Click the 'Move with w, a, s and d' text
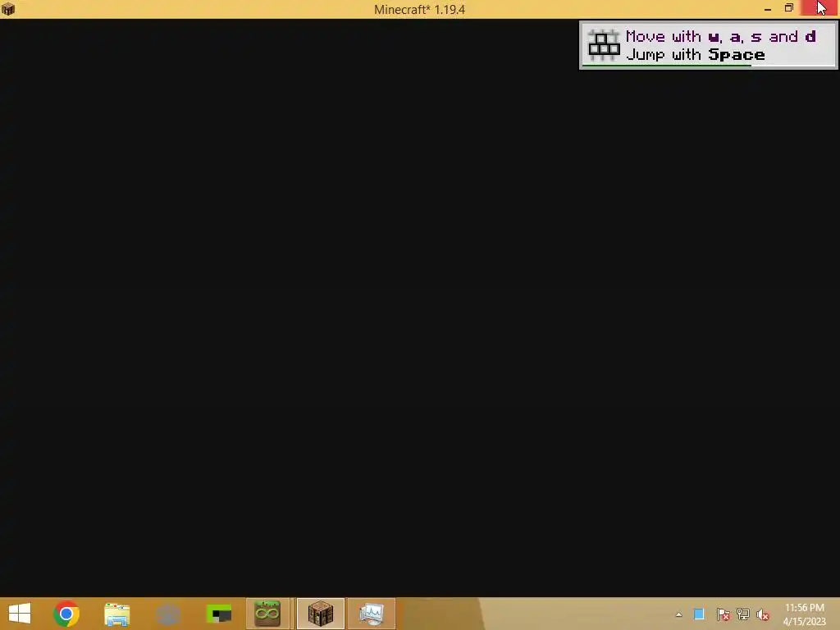 (720, 36)
